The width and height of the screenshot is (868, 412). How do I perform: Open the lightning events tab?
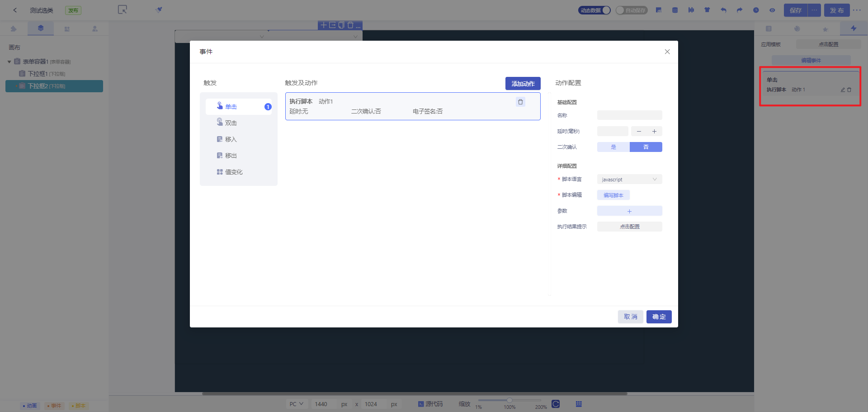pyautogui.click(x=854, y=28)
